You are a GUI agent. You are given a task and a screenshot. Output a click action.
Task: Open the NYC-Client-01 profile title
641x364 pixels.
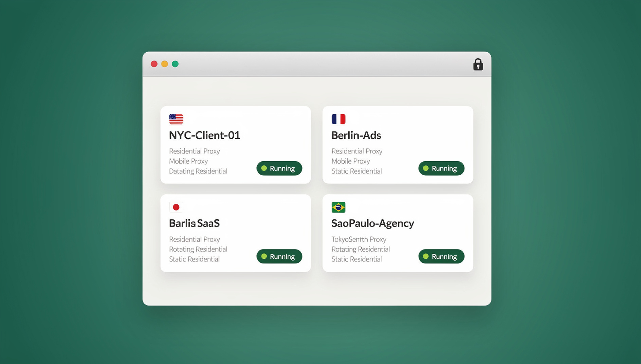tap(204, 135)
